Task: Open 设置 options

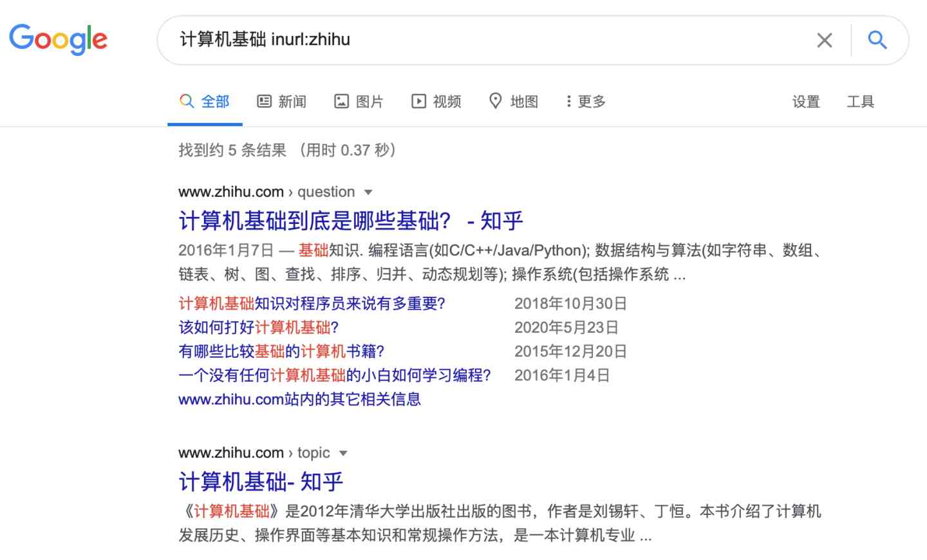Action: pyautogui.click(x=806, y=102)
